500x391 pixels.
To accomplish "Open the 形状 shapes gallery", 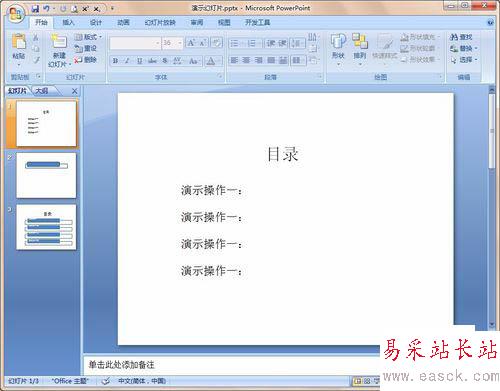I will [x=338, y=48].
